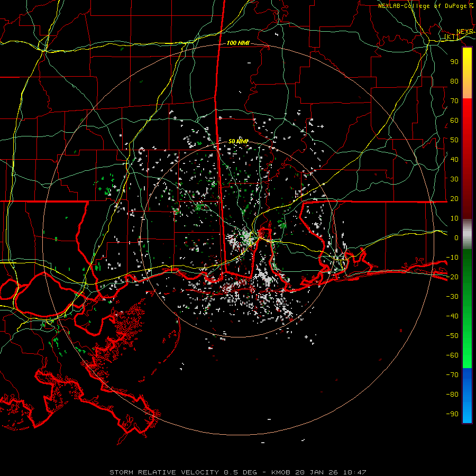Click the 20 value on the velocity scale
The image size is (476, 476).
click(454, 198)
